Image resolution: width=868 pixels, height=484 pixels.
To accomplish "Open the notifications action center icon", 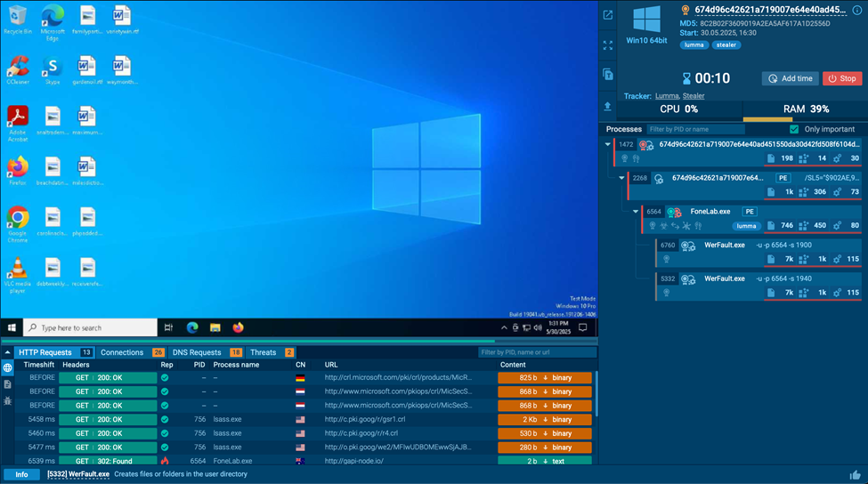I will 583,327.
